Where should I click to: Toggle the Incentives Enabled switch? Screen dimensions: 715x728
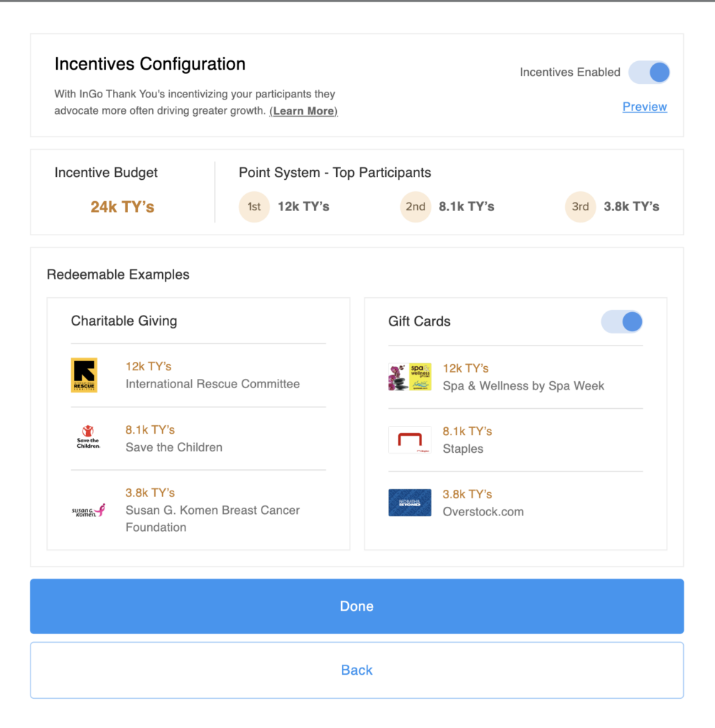649,73
